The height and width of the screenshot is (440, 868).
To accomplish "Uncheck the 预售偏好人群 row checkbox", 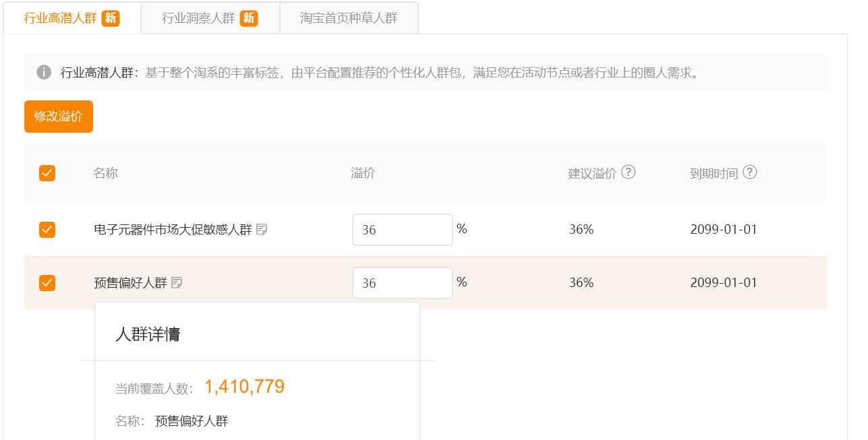I will point(47,283).
